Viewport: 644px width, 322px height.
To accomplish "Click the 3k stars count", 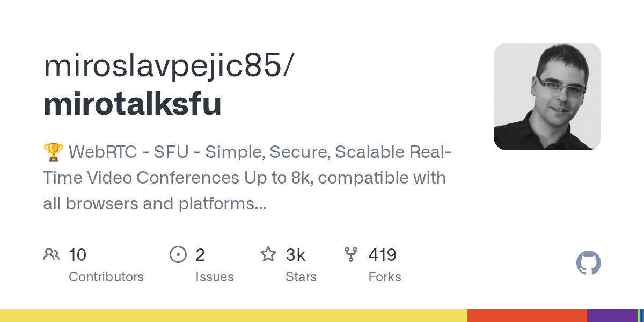I will [x=296, y=255].
